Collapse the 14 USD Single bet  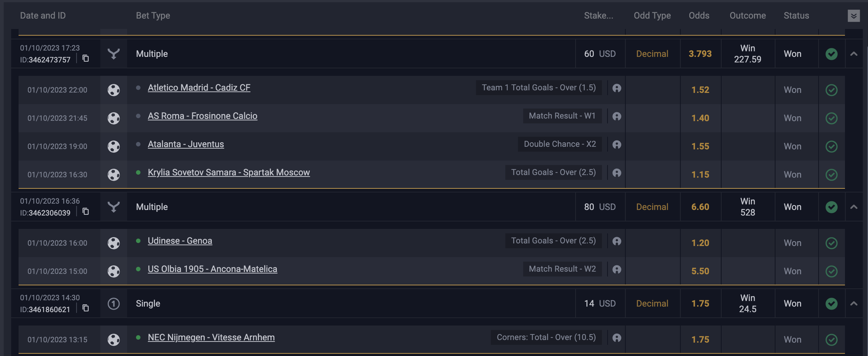[854, 304]
